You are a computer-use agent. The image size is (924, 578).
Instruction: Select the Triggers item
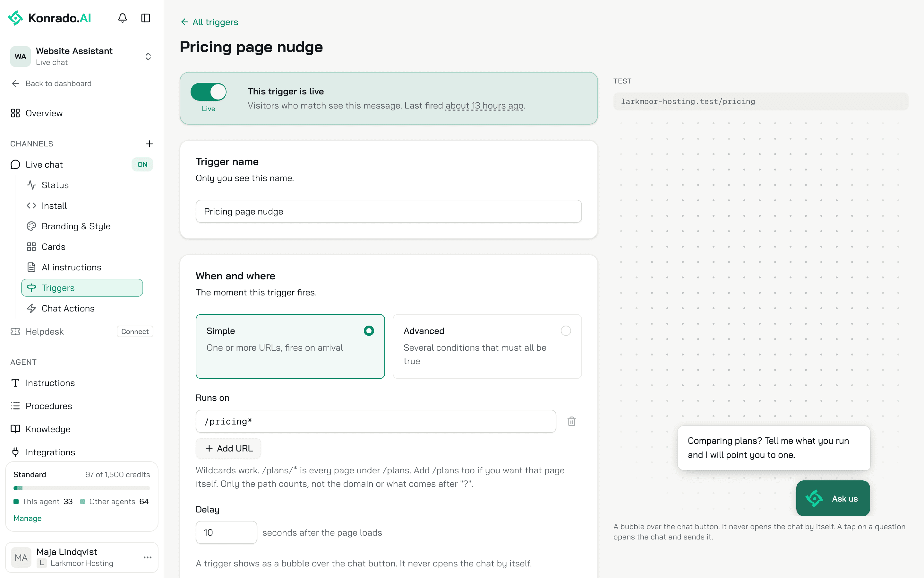pyautogui.click(x=82, y=288)
